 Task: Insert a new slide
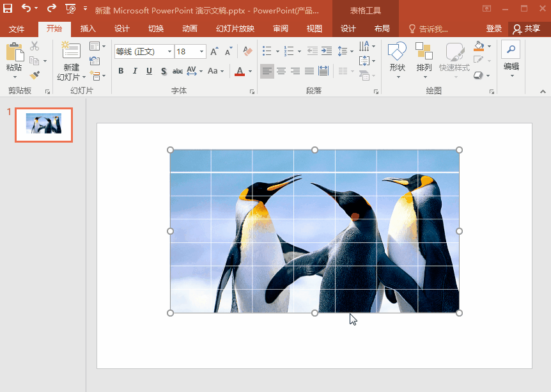point(72,51)
